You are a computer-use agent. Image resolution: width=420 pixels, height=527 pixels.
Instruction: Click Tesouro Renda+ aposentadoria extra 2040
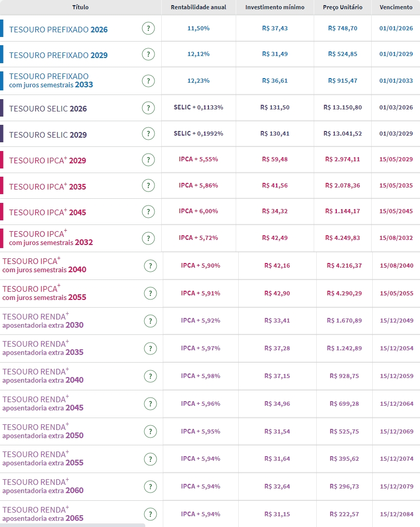43,376
